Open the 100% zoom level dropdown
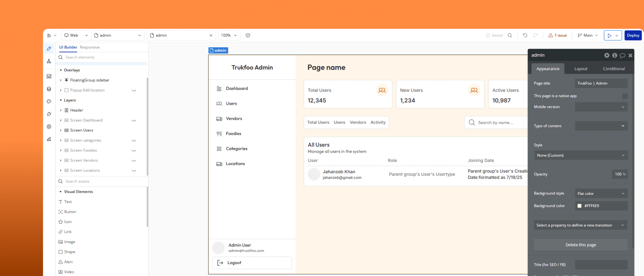Image resolution: width=644 pixels, height=276 pixels. click(x=229, y=36)
